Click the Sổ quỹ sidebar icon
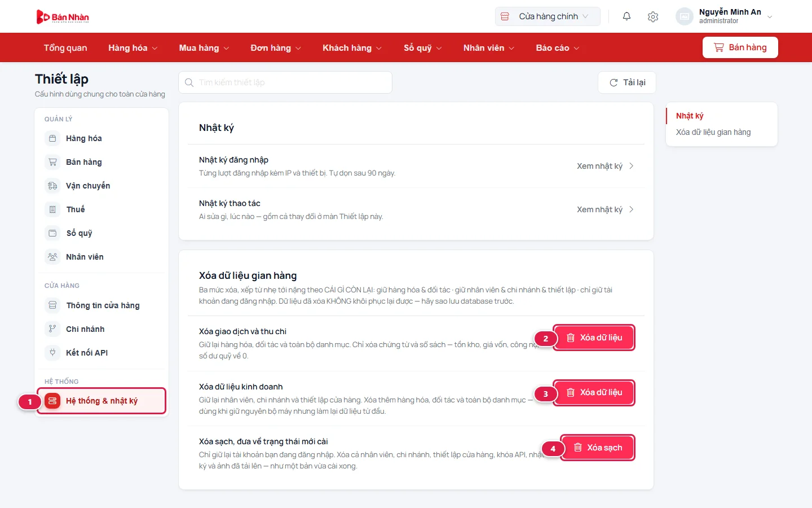Screen dimensions: 812x508 coord(52,233)
